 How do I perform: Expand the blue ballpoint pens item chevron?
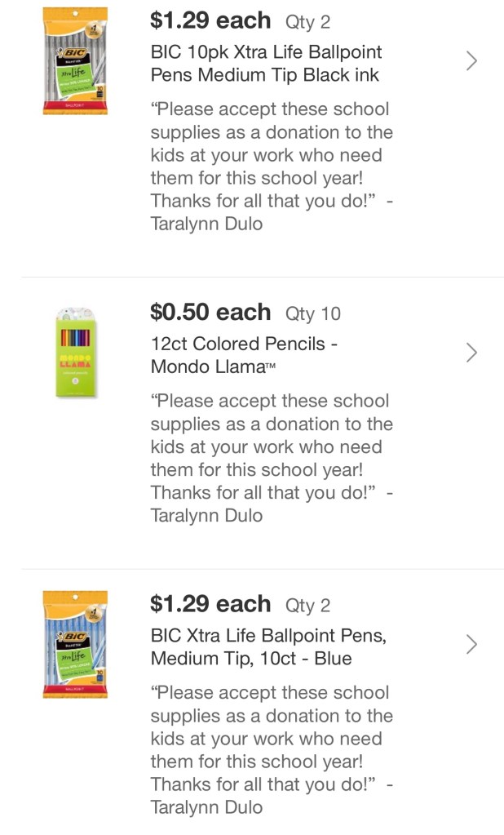tap(471, 645)
